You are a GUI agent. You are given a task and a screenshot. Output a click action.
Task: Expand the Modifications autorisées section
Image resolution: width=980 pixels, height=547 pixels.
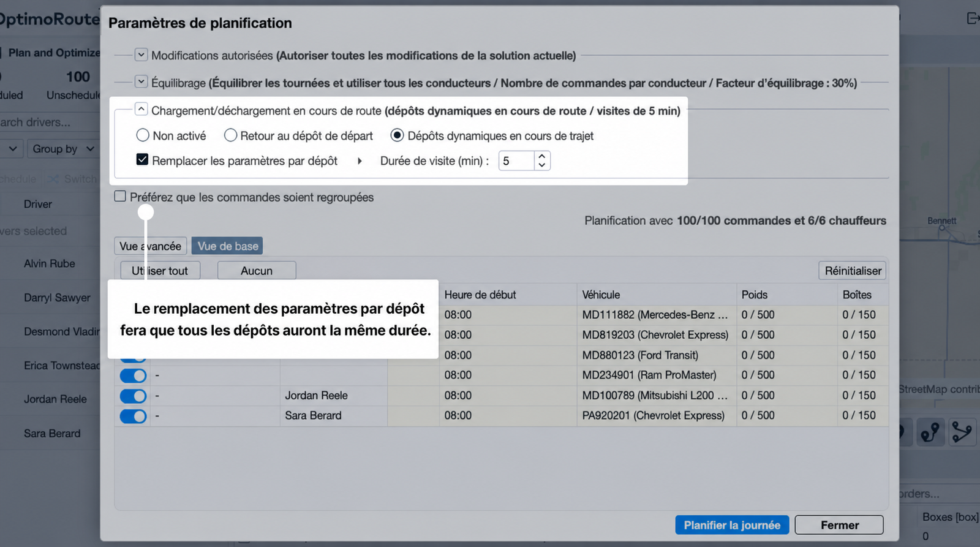141,55
